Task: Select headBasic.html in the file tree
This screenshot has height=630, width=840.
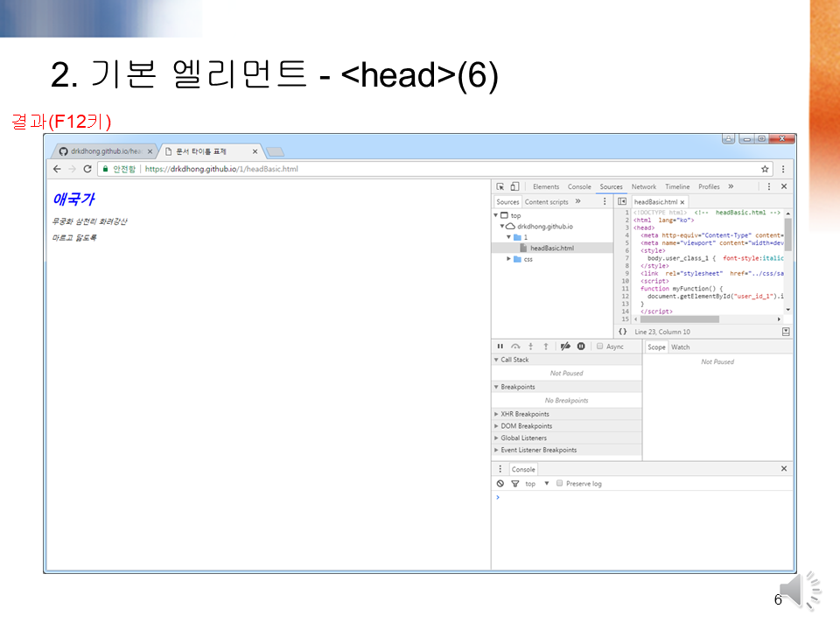Action: (x=552, y=248)
